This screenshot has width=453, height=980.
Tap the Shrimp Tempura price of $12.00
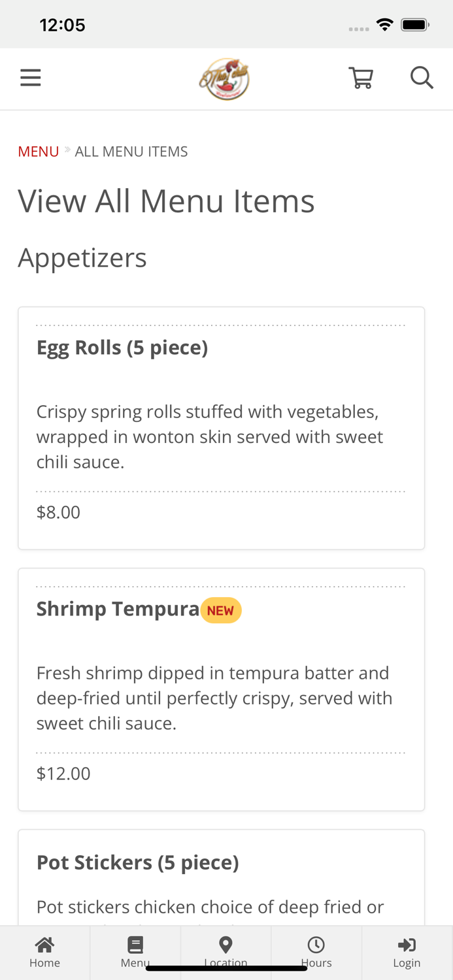coord(63,774)
